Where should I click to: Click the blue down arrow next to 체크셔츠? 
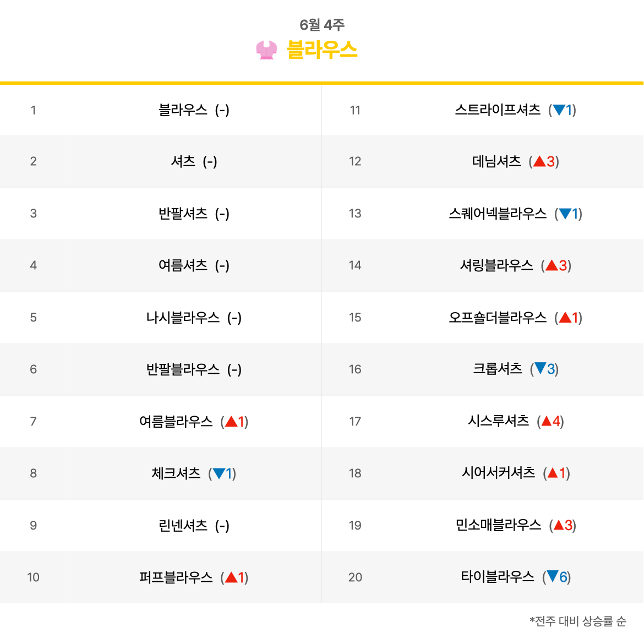tap(219, 473)
